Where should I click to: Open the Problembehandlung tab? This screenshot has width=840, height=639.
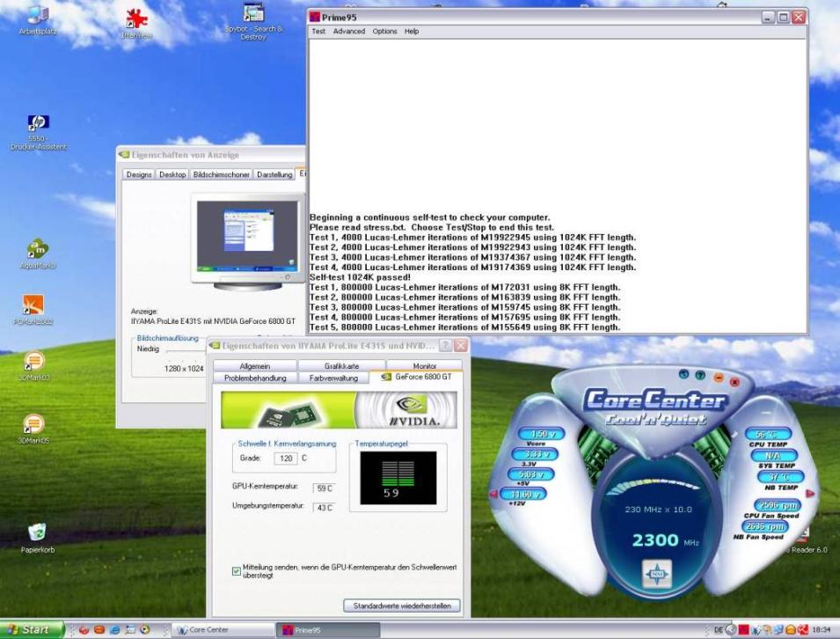click(255, 378)
